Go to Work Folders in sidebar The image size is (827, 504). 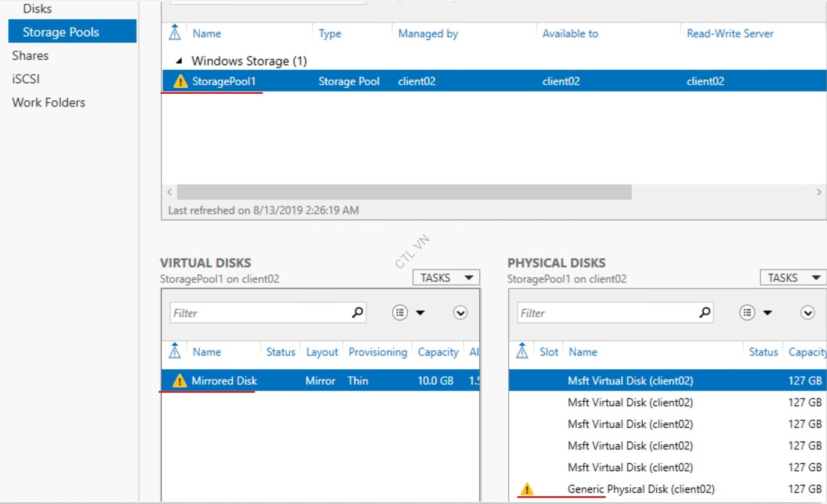[49, 103]
